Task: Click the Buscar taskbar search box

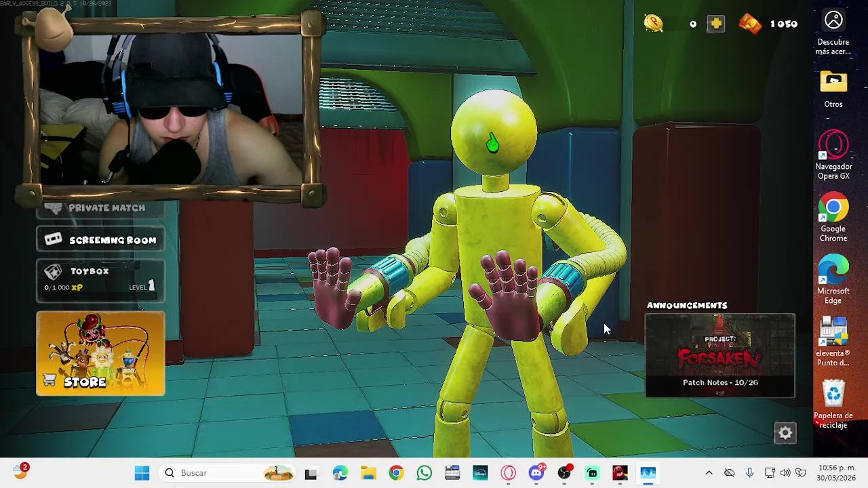Action: coord(229,473)
